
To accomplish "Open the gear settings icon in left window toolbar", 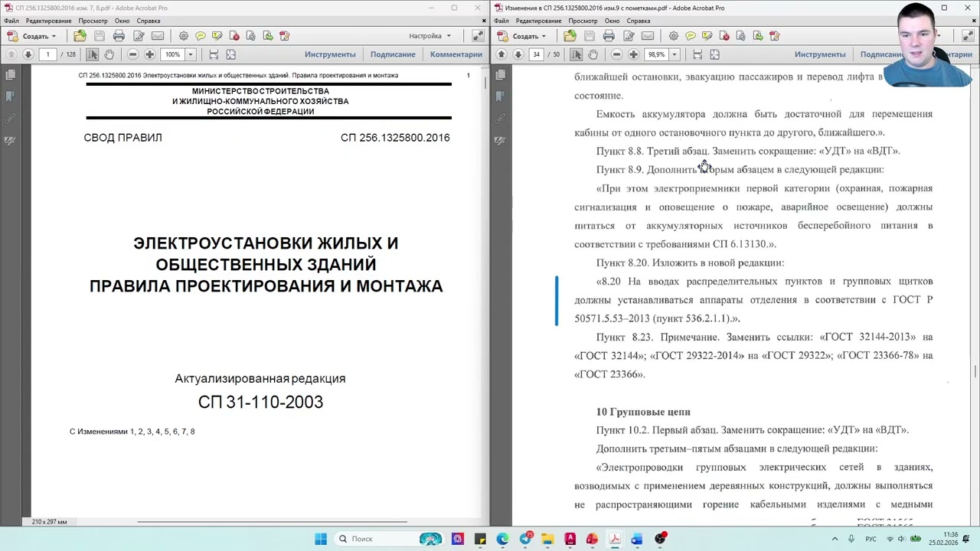I will (x=184, y=36).
